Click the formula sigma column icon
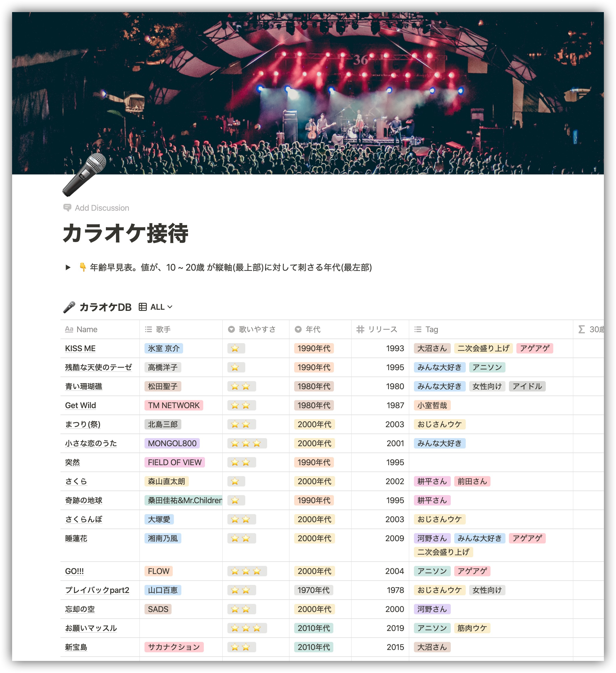This screenshot has width=616, height=673. tap(581, 329)
